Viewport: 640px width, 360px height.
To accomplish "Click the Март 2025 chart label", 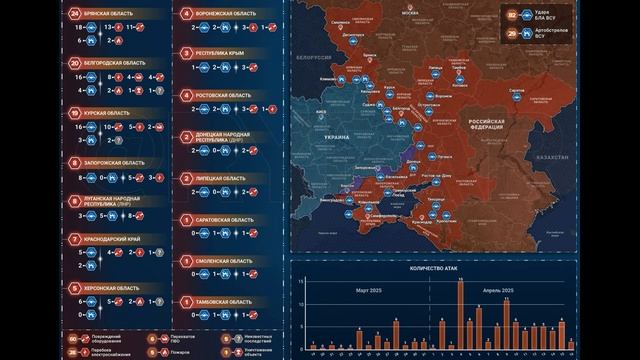I will [369, 291].
